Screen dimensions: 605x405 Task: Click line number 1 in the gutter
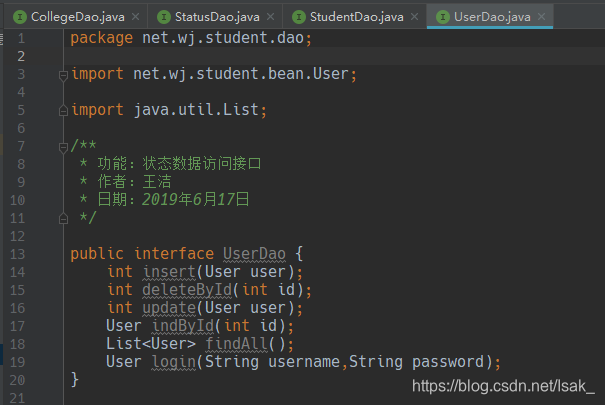tap(21, 38)
